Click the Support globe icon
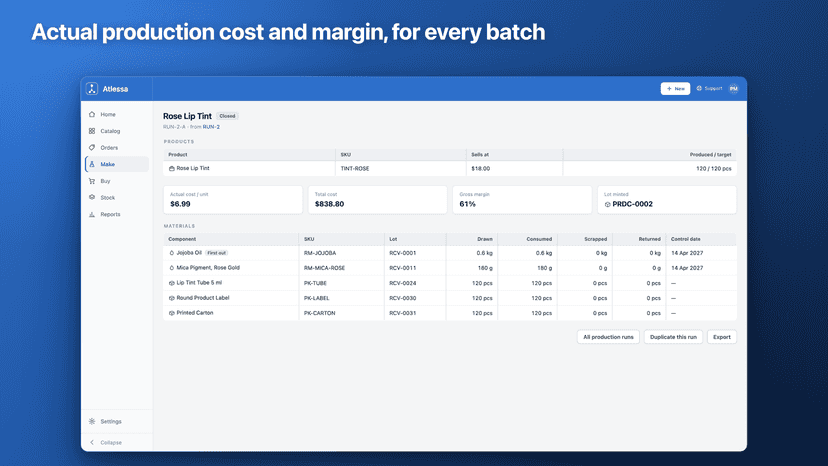Image resolution: width=828 pixels, height=466 pixels. [699, 88]
